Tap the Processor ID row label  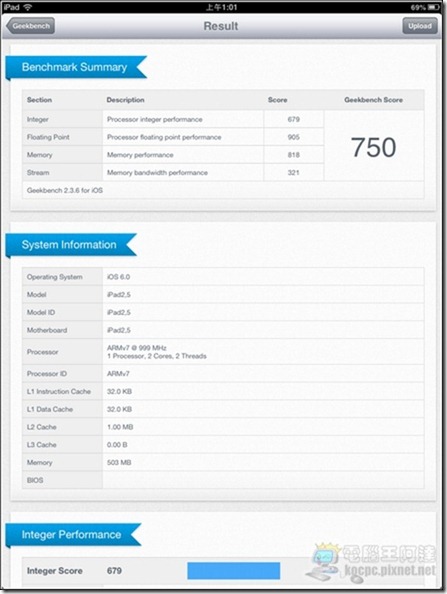pyautogui.click(x=47, y=374)
